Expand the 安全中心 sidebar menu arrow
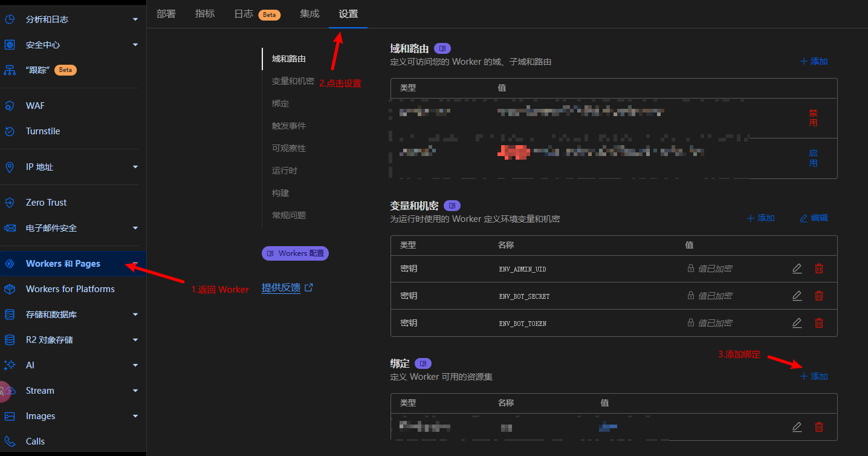Image resolution: width=868 pixels, height=456 pixels. (135, 45)
